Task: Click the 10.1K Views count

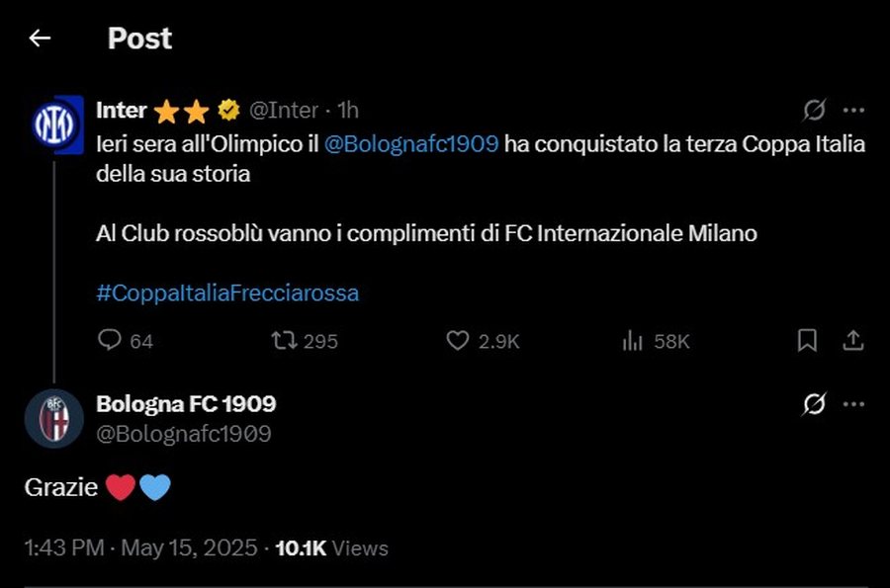Action: point(331,547)
